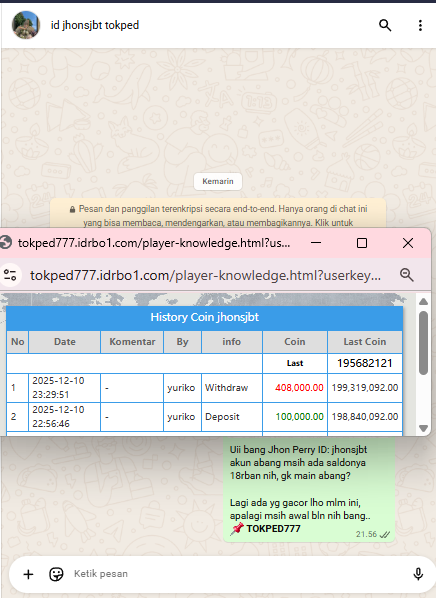Start voice message with microphone icon
436x598 pixels.
coord(418,574)
